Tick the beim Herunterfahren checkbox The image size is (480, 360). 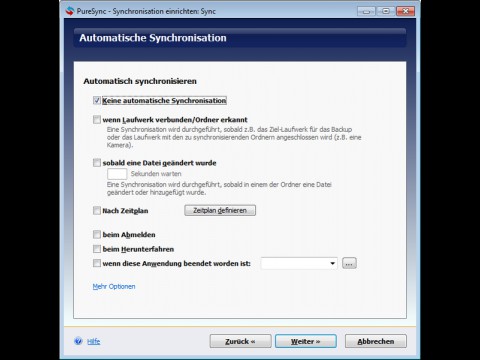tap(97, 249)
